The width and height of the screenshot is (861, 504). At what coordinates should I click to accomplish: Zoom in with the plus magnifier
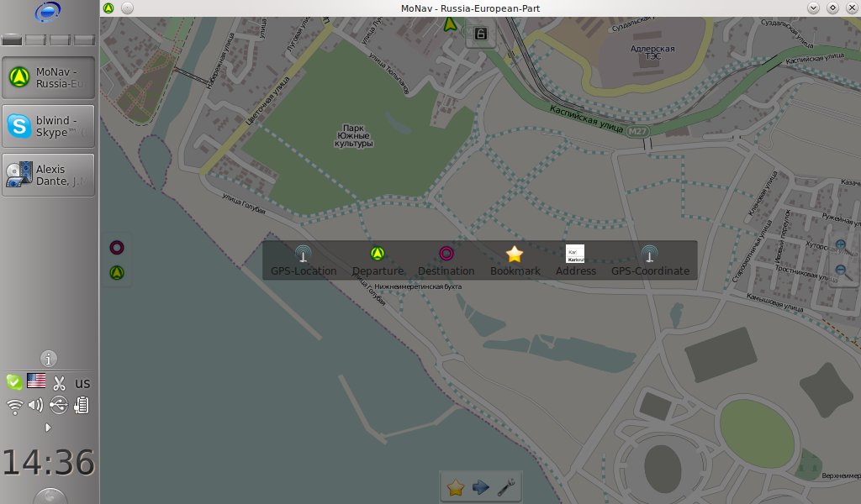[x=841, y=246]
